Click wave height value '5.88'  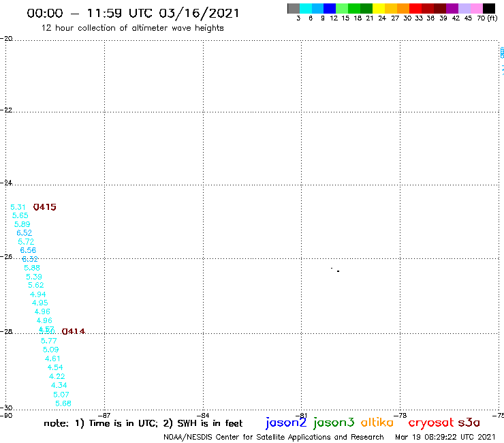[32, 268]
